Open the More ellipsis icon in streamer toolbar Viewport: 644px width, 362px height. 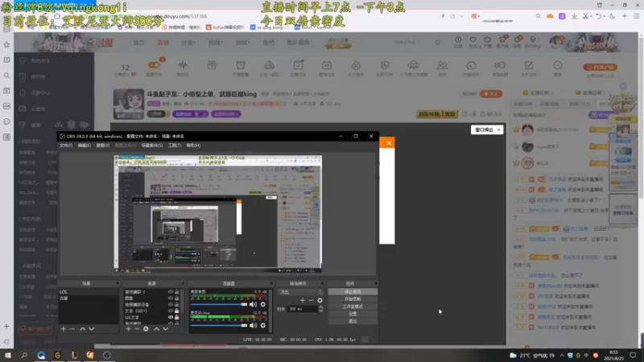point(557,65)
